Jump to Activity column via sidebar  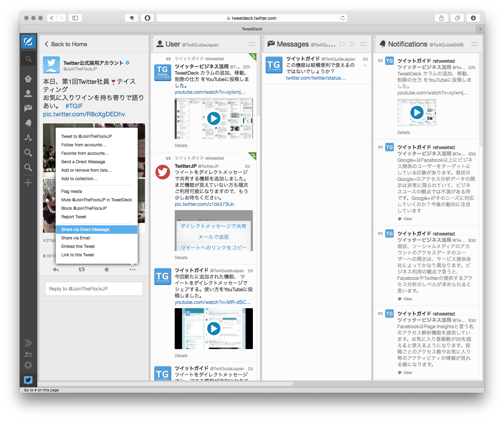28,138
